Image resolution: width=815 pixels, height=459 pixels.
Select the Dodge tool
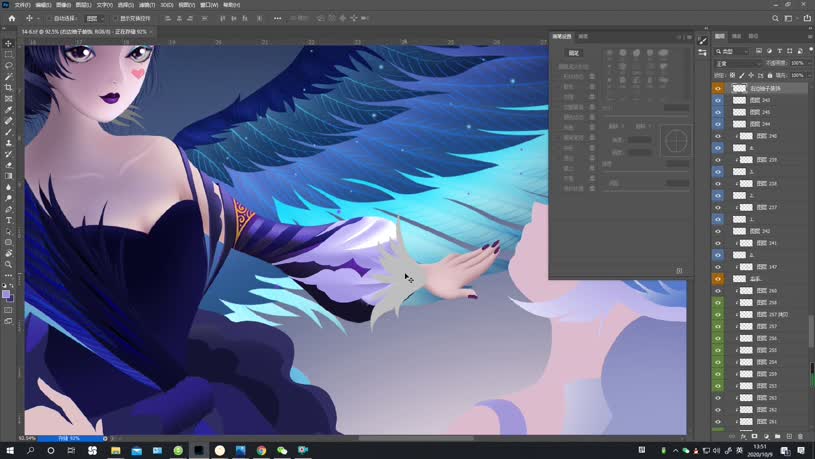(x=8, y=198)
